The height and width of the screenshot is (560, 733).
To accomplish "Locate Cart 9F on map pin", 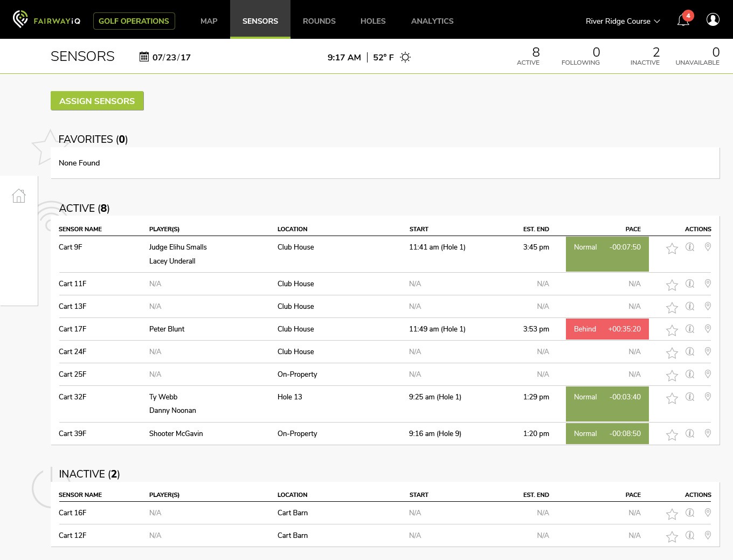I will tap(708, 247).
